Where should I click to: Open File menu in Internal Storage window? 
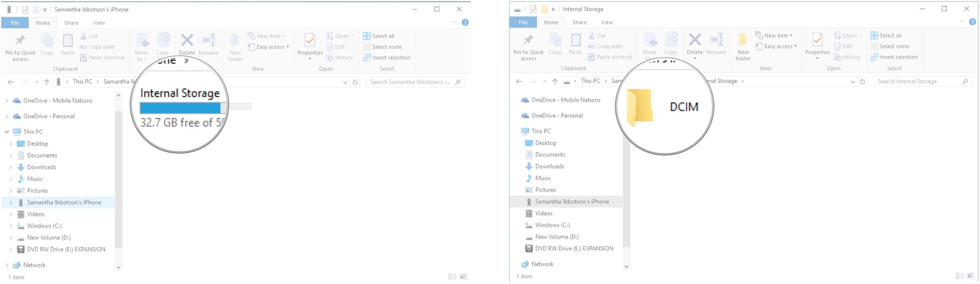(x=523, y=22)
